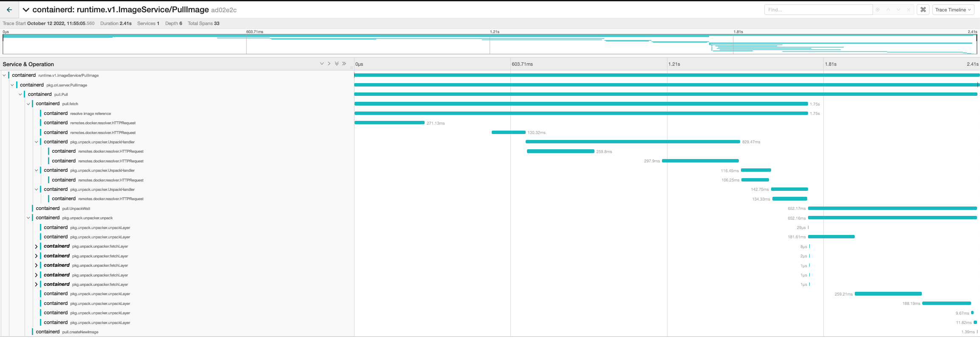The image size is (980, 338).
Task: Click the 652.17ms pull.UnpackWait span bar
Action: click(x=893, y=208)
